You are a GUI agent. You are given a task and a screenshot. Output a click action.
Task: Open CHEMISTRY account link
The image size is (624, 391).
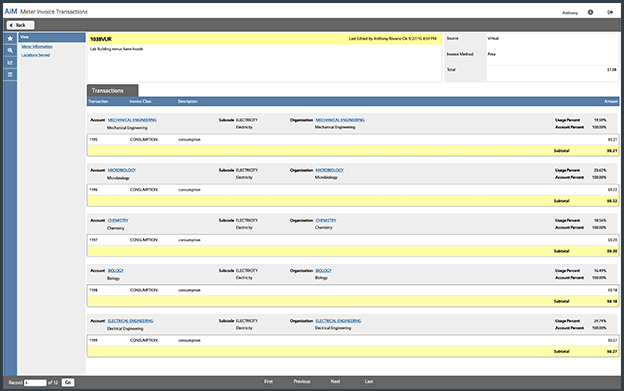[118, 220]
